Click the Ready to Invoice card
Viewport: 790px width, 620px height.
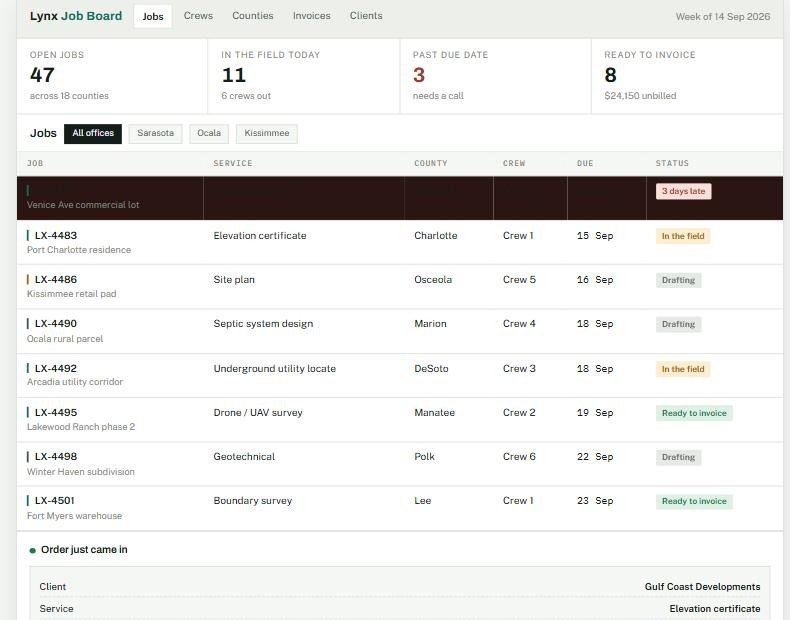[x=687, y=76]
